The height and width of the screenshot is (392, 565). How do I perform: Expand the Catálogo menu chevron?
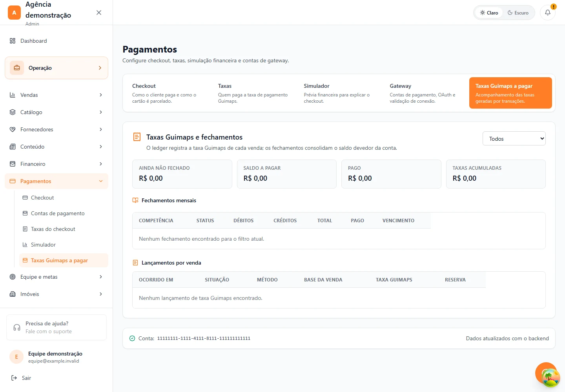tap(101, 112)
